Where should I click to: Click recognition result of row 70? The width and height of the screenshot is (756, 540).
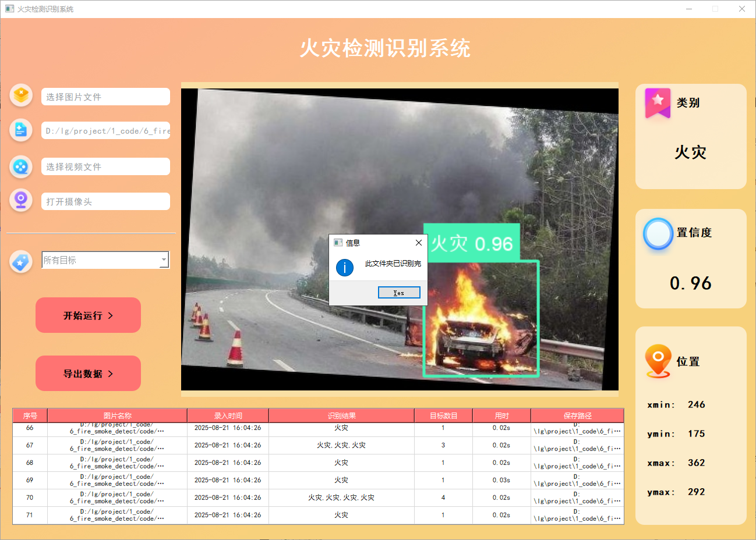[341, 498]
